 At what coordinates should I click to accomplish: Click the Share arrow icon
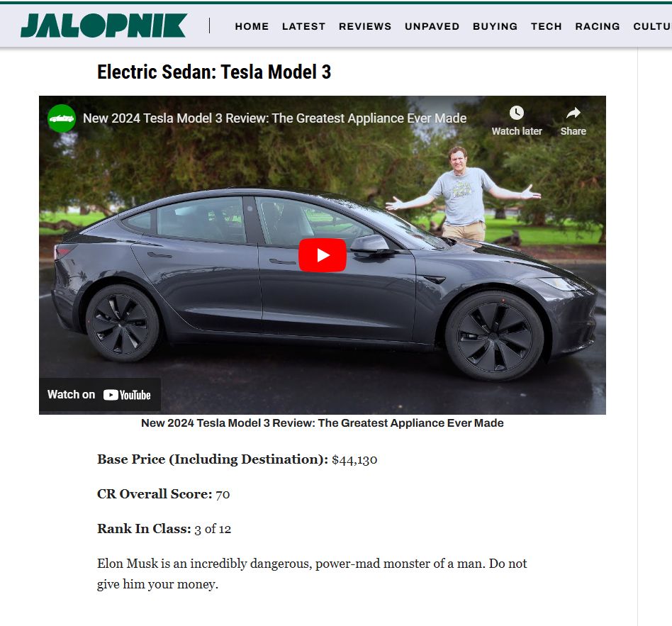[573, 113]
